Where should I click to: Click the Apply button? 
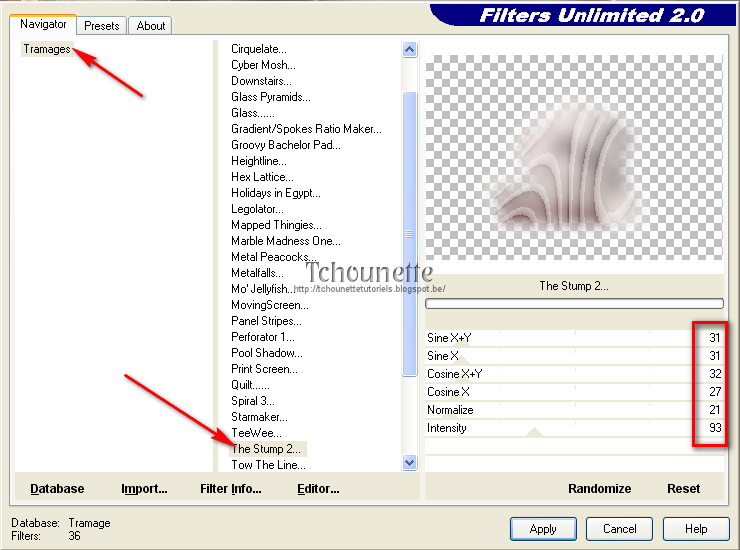pos(543,529)
